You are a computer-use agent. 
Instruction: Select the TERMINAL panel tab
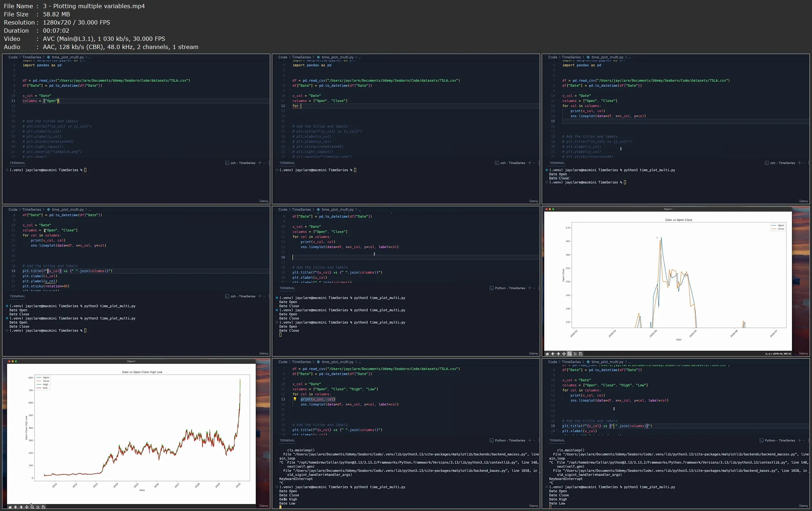tap(17, 163)
